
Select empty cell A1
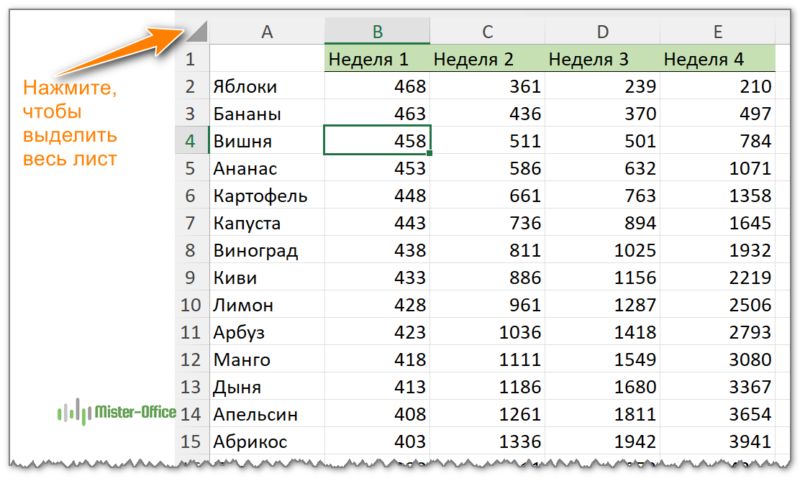pyautogui.click(x=266, y=59)
